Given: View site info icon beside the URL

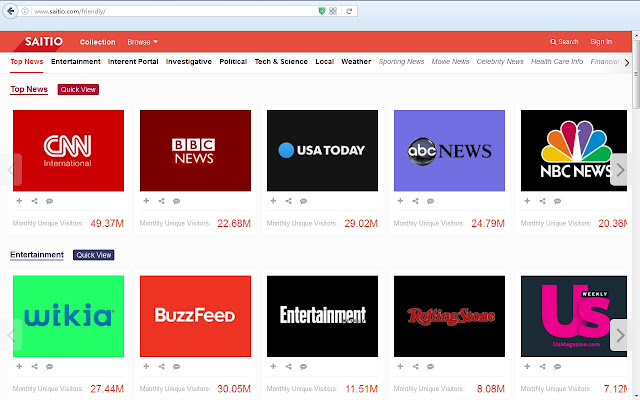Looking at the screenshot, I should click(25, 11).
